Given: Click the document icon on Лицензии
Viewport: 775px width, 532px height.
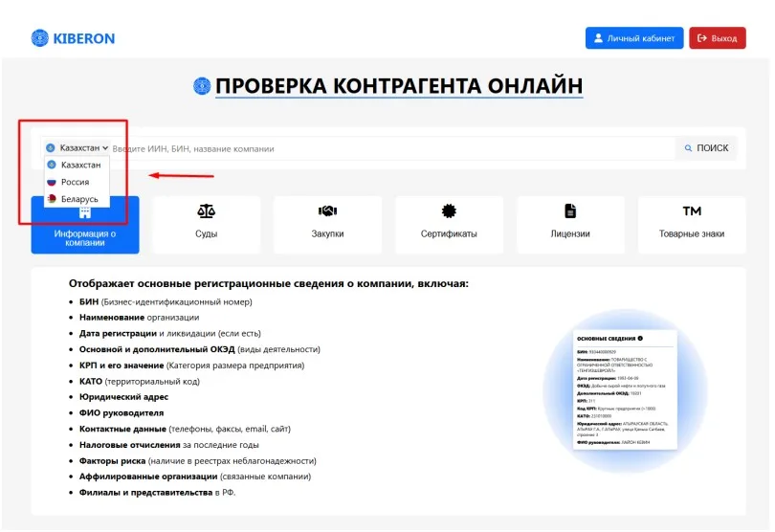Looking at the screenshot, I should click(x=570, y=211).
